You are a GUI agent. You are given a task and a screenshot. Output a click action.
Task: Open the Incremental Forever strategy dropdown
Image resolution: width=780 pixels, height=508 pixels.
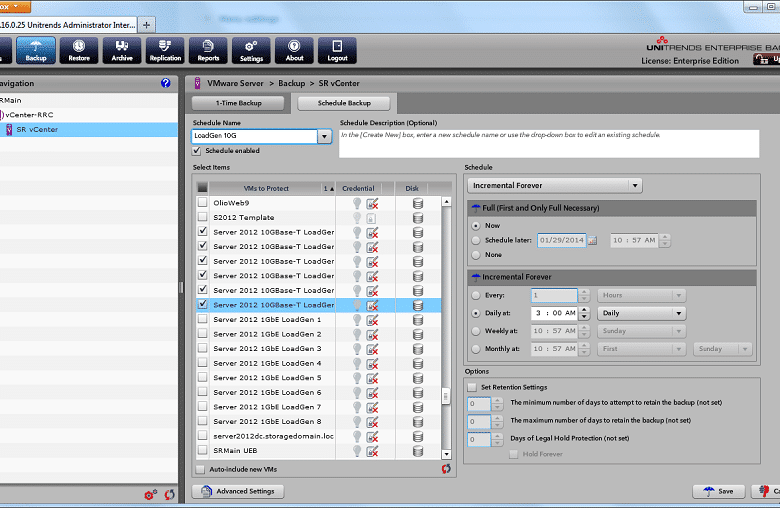[x=555, y=186]
